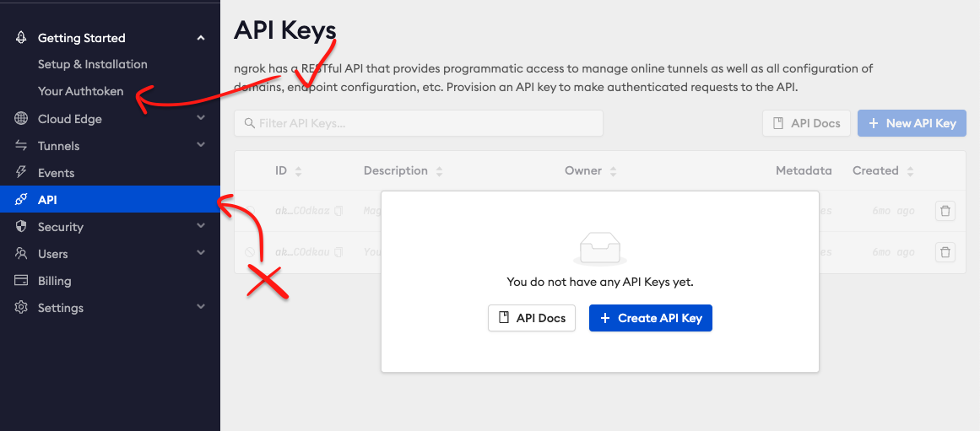The width and height of the screenshot is (980, 431).
Task: Click the Cloud Edge globe icon
Action: pos(21,119)
